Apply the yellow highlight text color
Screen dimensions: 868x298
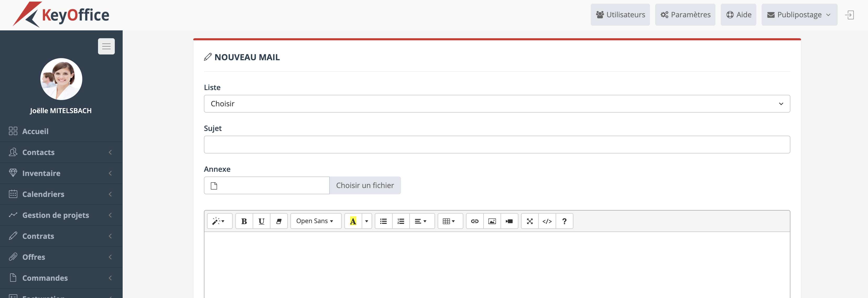tap(353, 221)
